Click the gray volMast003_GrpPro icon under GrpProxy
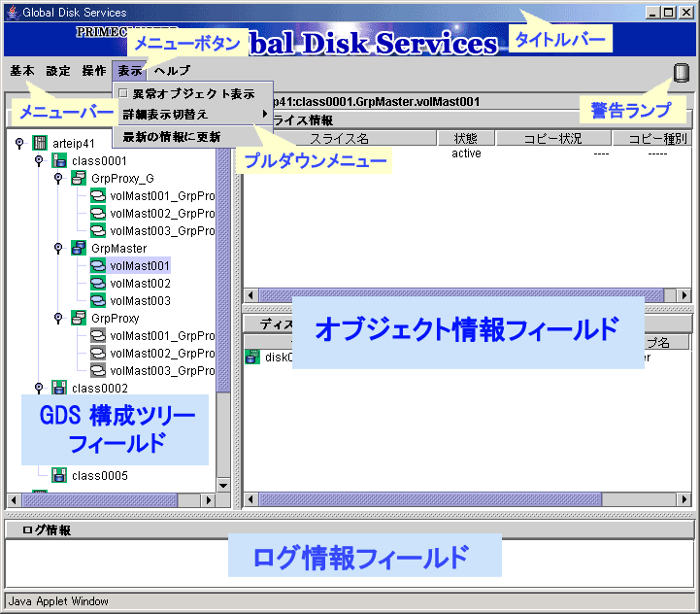 pos(98,370)
